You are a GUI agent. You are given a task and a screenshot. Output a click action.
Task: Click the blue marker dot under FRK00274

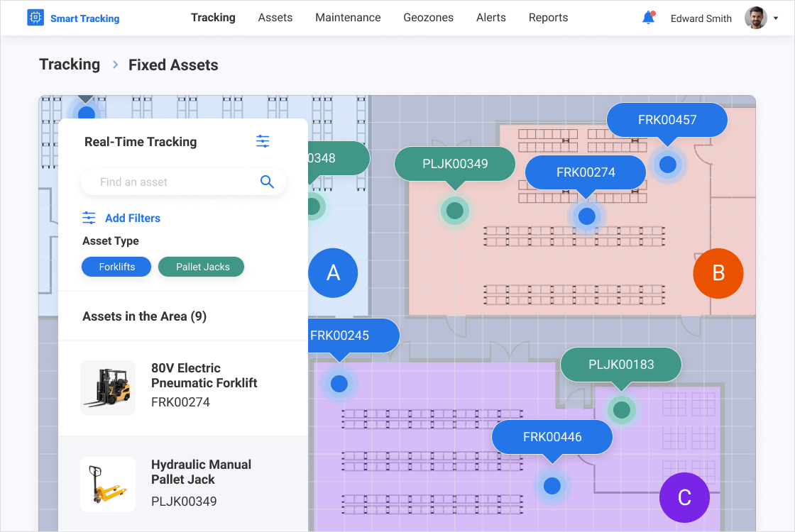coord(586,216)
